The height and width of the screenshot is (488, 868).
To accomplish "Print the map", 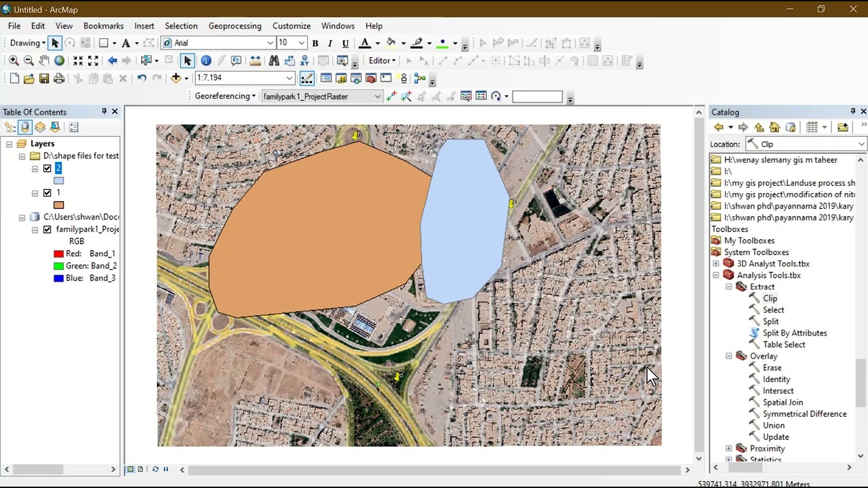I will (59, 79).
